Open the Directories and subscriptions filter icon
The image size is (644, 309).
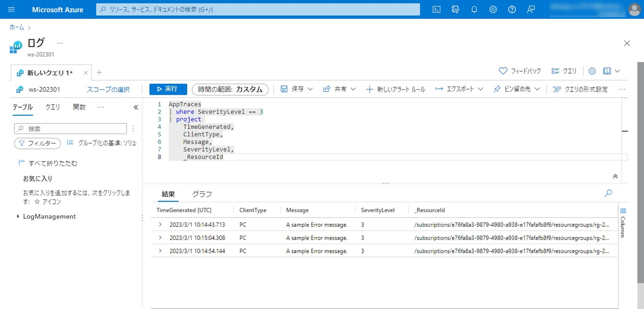455,10
